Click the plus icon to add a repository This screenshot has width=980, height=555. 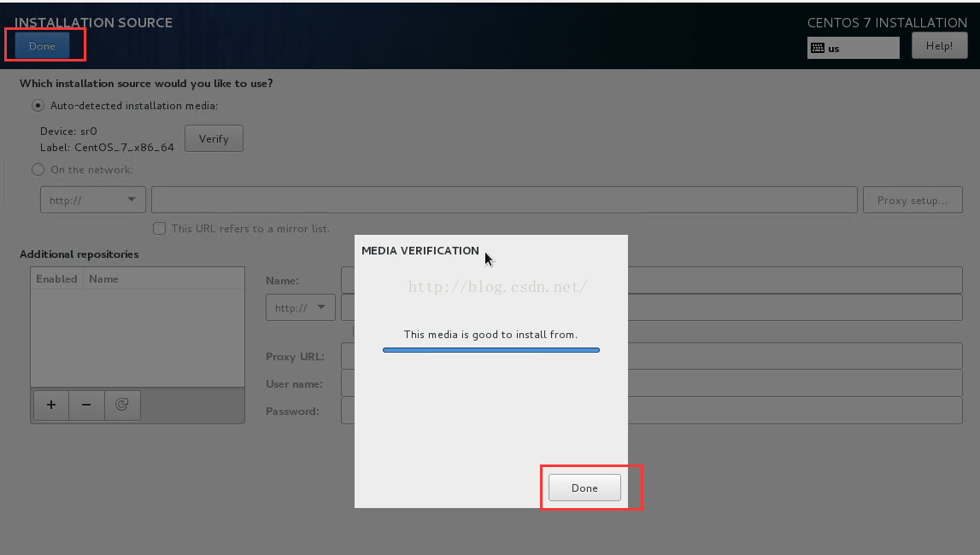[51, 405]
